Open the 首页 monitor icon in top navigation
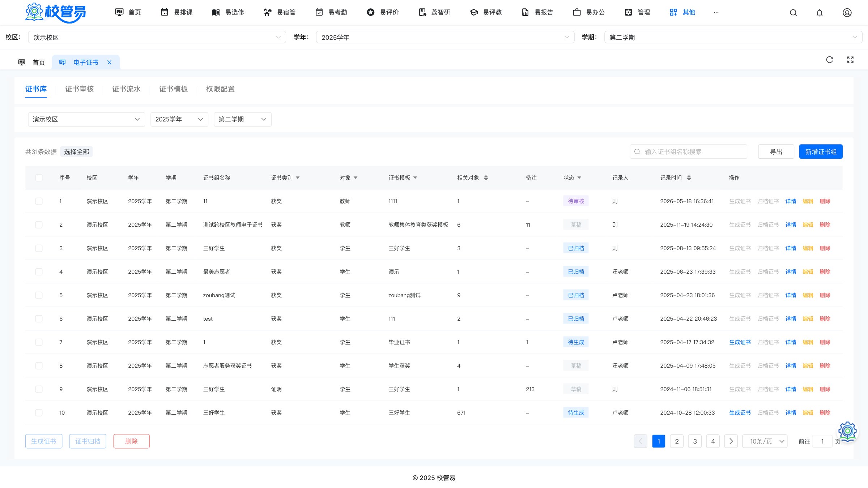This screenshot has width=868, height=488. click(119, 12)
